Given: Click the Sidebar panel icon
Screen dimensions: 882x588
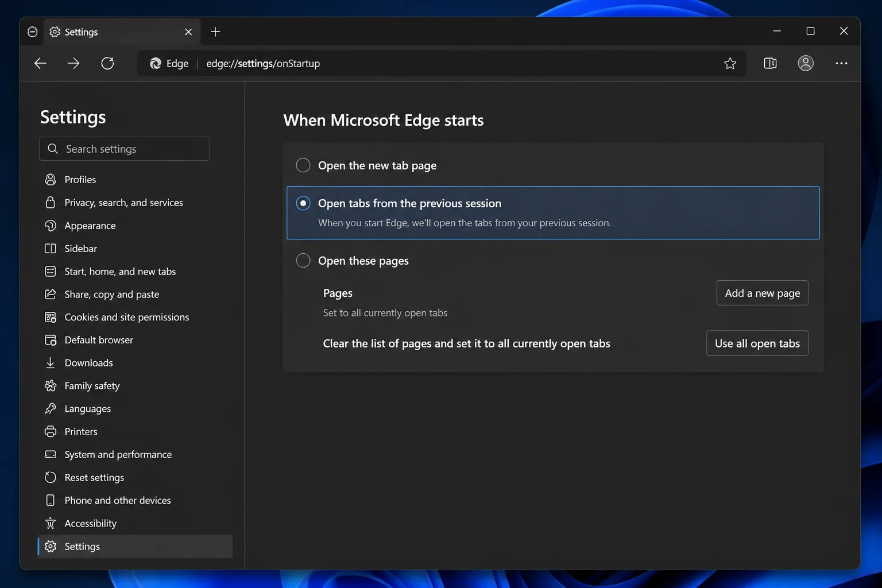Looking at the screenshot, I should (51, 249).
